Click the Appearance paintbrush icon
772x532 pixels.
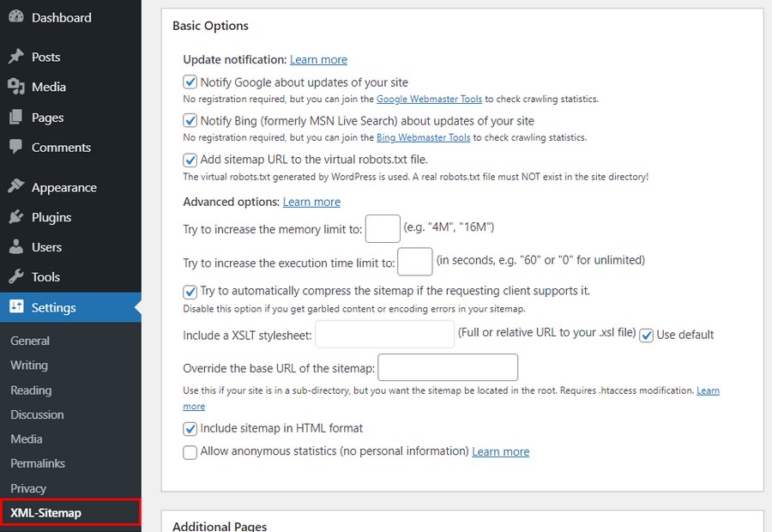click(15, 186)
